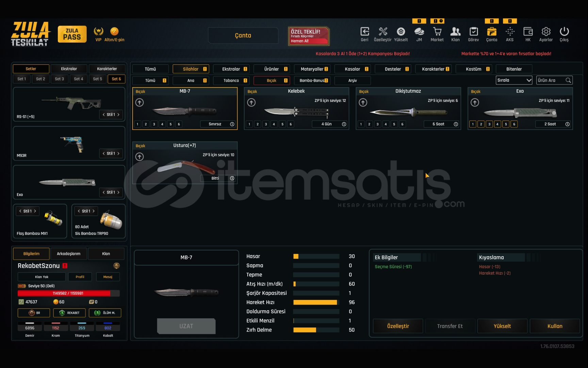Click upgrade arrow icon on MB-7 card
This screenshot has height=368, width=588.
(140, 102)
